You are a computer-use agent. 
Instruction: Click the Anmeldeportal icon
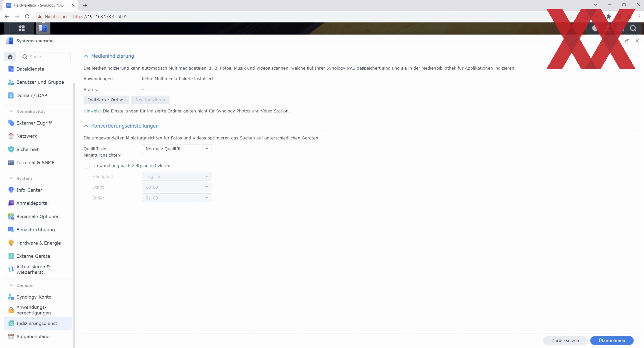[11, 203]
